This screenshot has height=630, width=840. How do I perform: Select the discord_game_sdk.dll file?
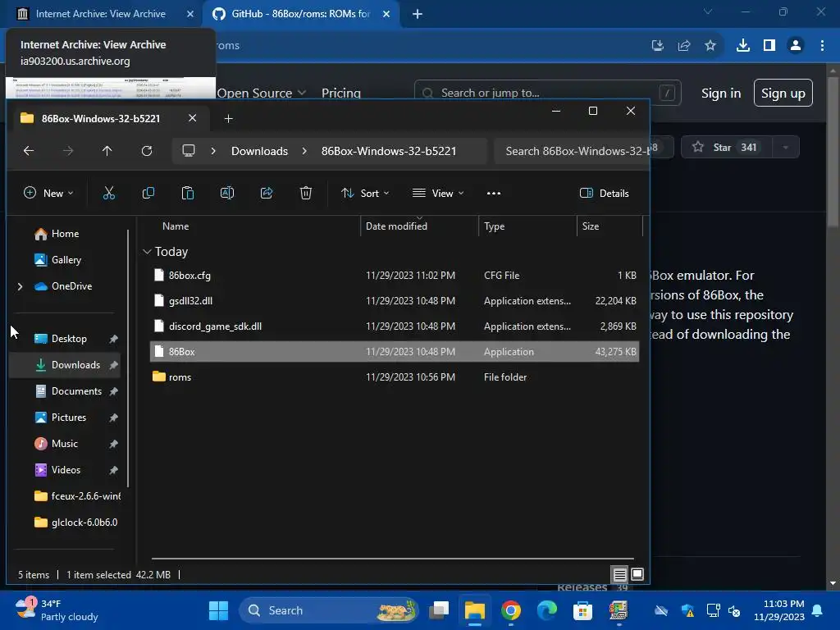click(395, 326)
